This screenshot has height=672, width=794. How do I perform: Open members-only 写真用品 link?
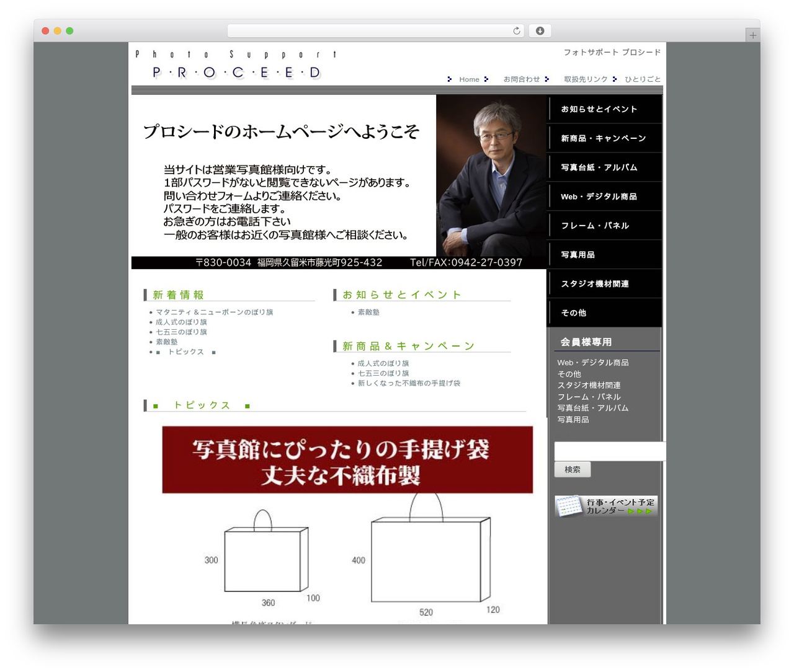click(x=573, y=420)
